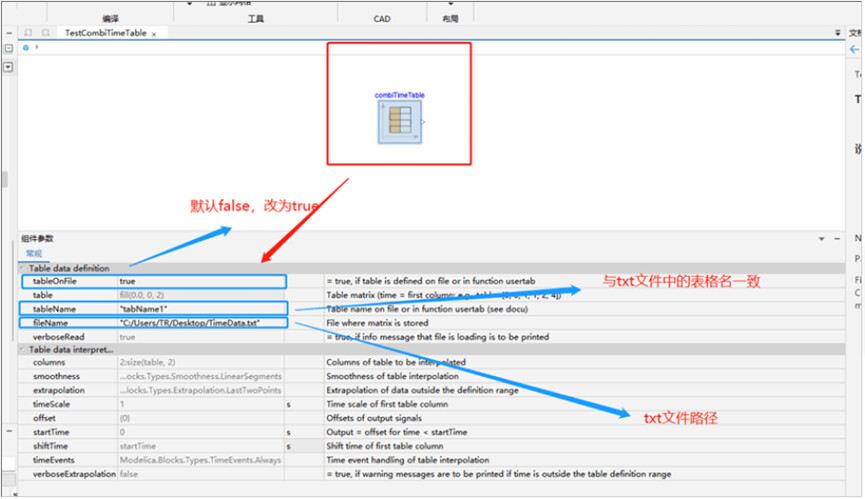Select the timeScale parameter name

pyautogui.click(x=51, y=405)
